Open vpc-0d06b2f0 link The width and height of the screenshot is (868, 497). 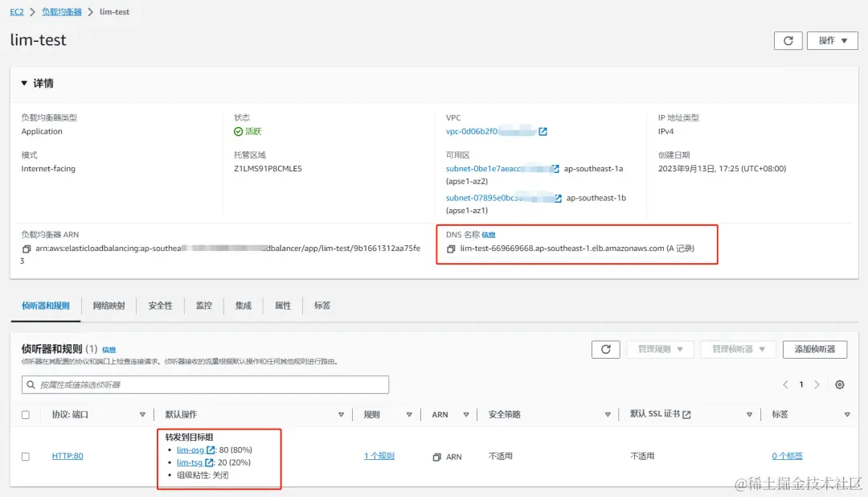[472, 131]
